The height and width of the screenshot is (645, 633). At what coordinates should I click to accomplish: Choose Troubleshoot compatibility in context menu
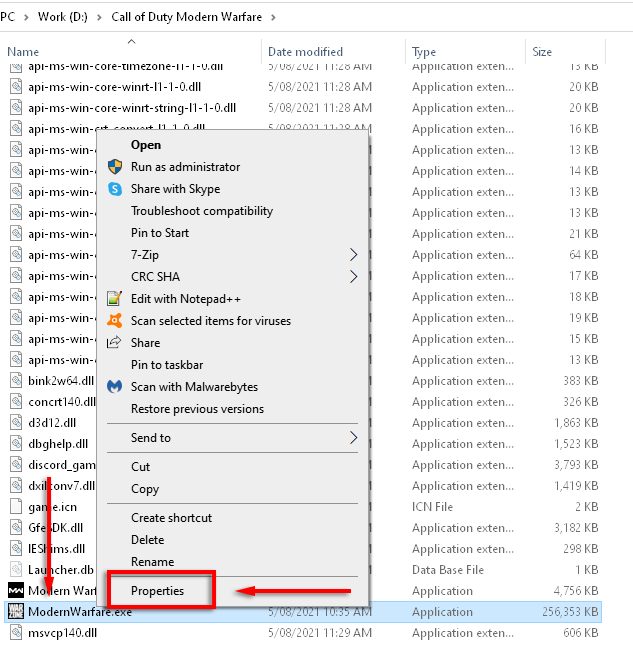click(202, 211)
